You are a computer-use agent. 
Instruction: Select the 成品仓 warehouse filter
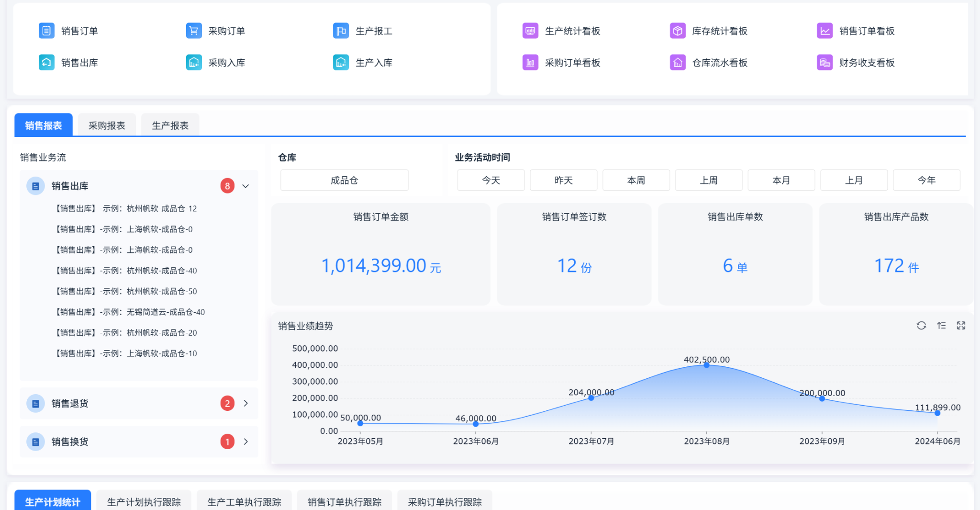[344, 181]
